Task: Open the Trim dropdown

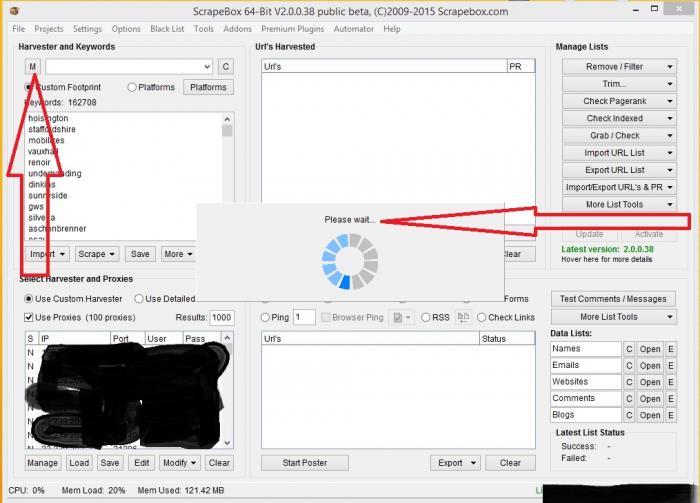Action: [619, 84]
